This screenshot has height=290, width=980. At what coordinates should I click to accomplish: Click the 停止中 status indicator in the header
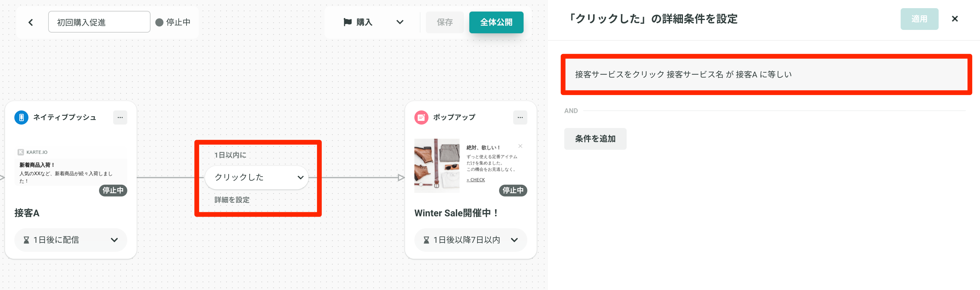(x=173, y=22)
